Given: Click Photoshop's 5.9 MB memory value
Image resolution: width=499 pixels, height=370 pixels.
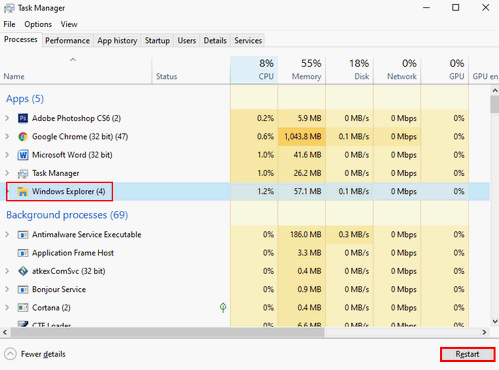Looking at the screenshot, I should [310, 118].
